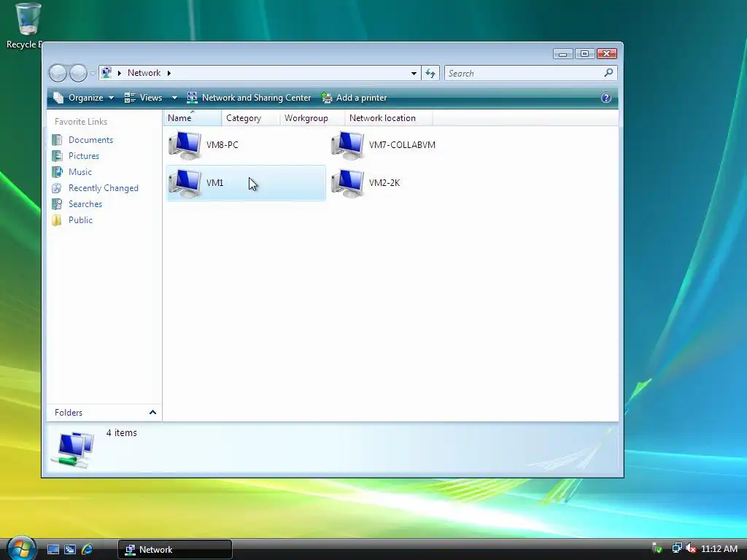Open the Organize menu
The image size is (747, 560).
[84, 98]
